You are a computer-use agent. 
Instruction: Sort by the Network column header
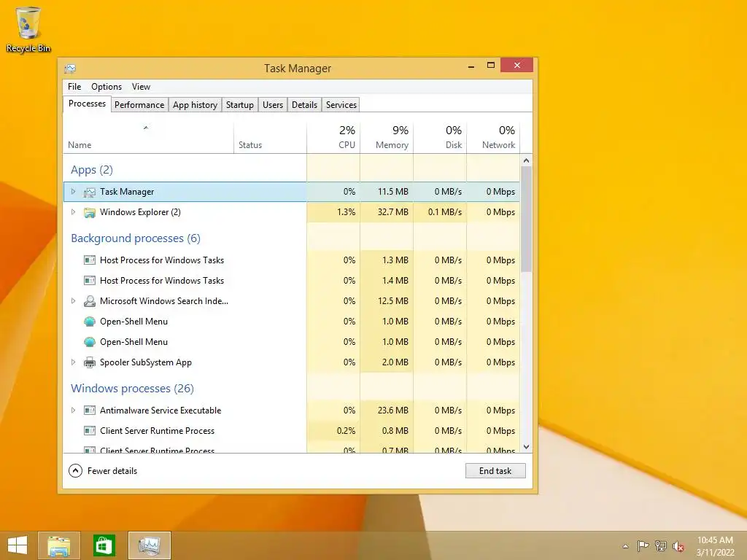tap(493, 138)
